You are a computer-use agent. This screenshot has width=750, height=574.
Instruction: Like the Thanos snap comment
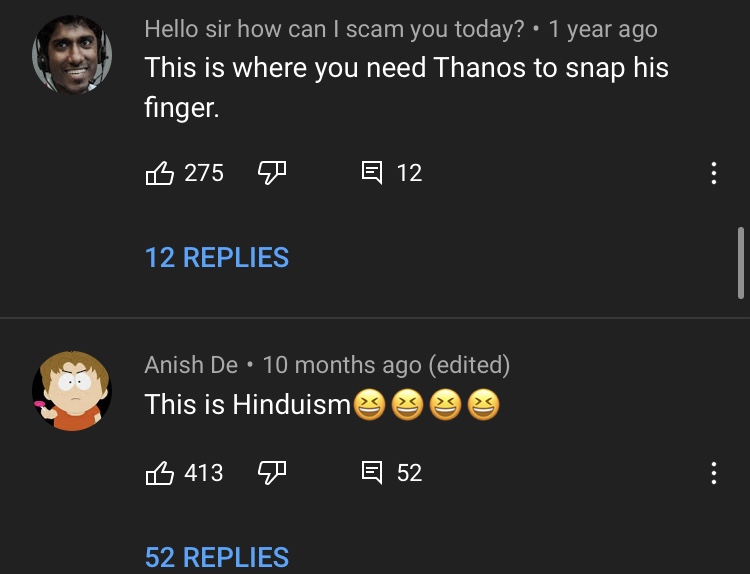[x=160, y=173]
